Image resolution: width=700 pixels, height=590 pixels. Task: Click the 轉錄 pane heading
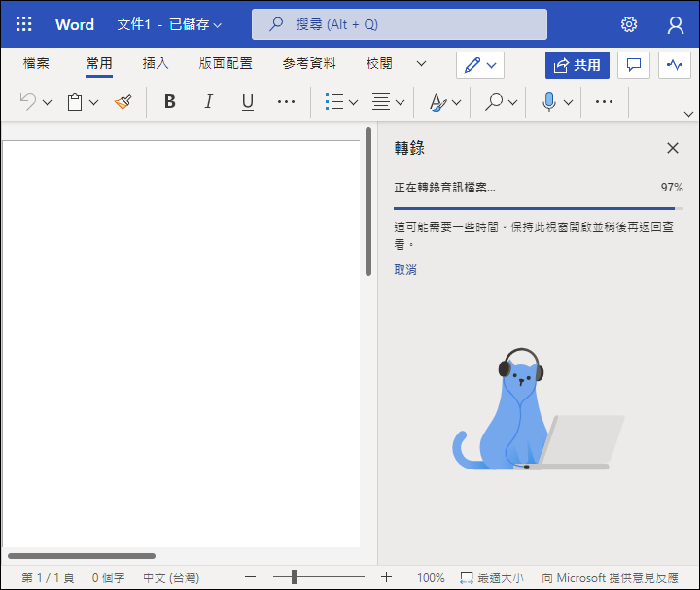coord(409,148)
